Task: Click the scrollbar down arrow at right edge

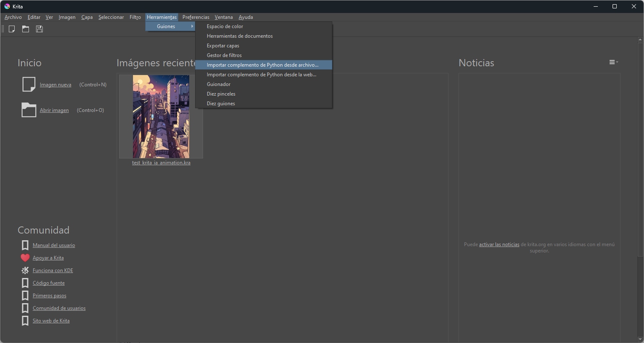Action: [x=640, y=339]
